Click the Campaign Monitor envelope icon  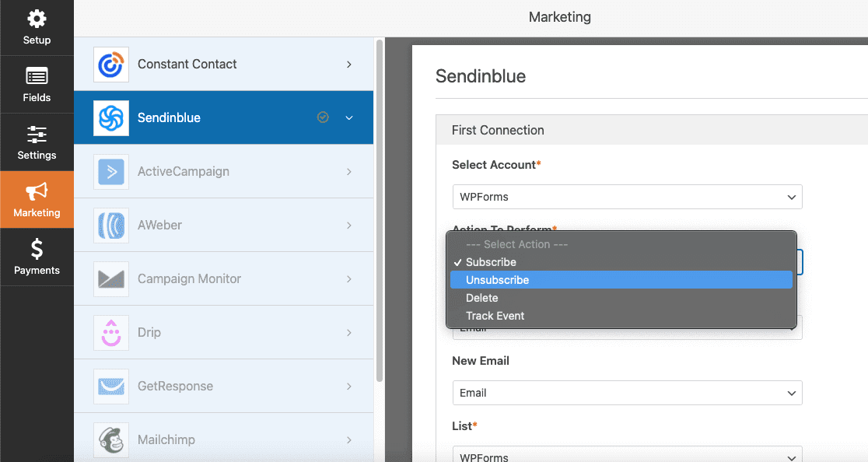[110, 279]
